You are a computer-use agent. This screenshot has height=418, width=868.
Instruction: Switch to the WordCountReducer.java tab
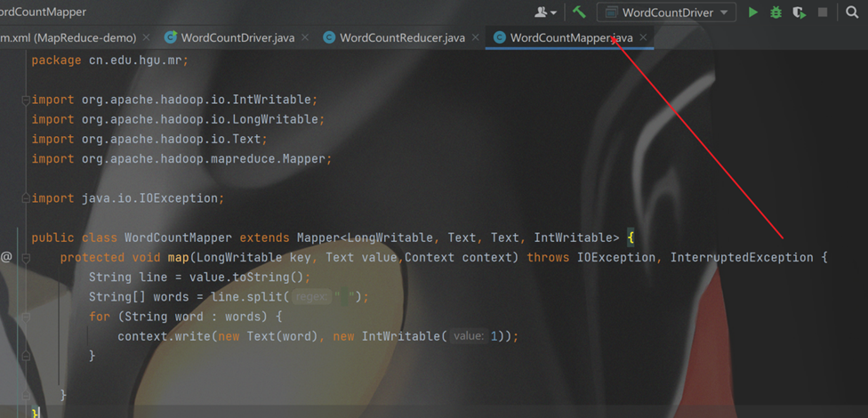pyautogui.click(x=402, y=37)
